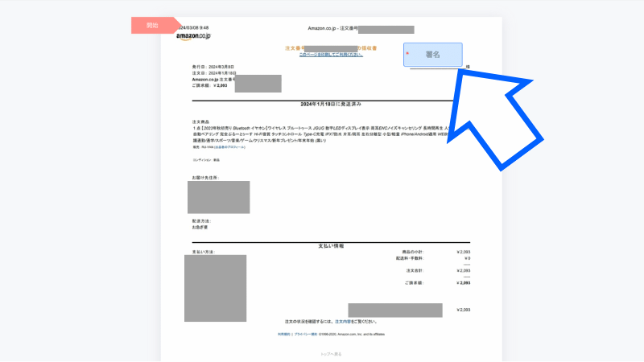Click the お急ぎ便 shipping speed text
This screenshot has width=644, height=362.
(x=200, y=228)
